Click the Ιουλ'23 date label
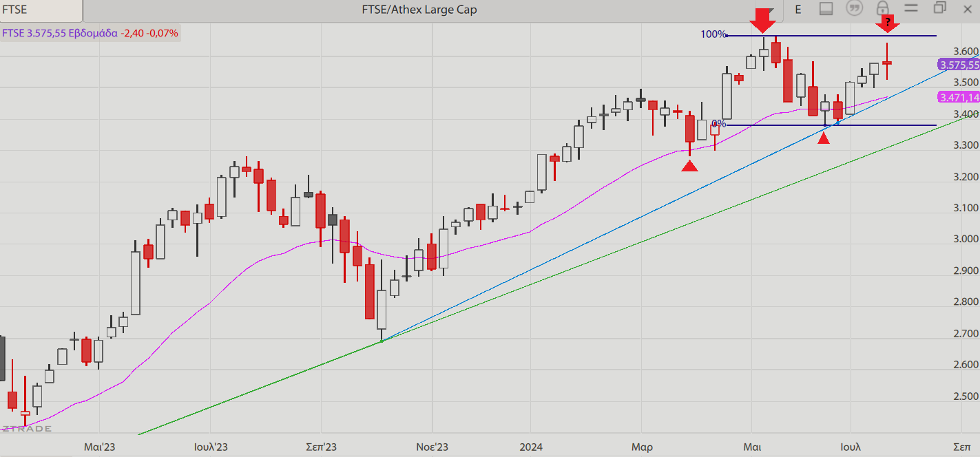This screenshot has width=980, height=457. [x=210, y=447]
